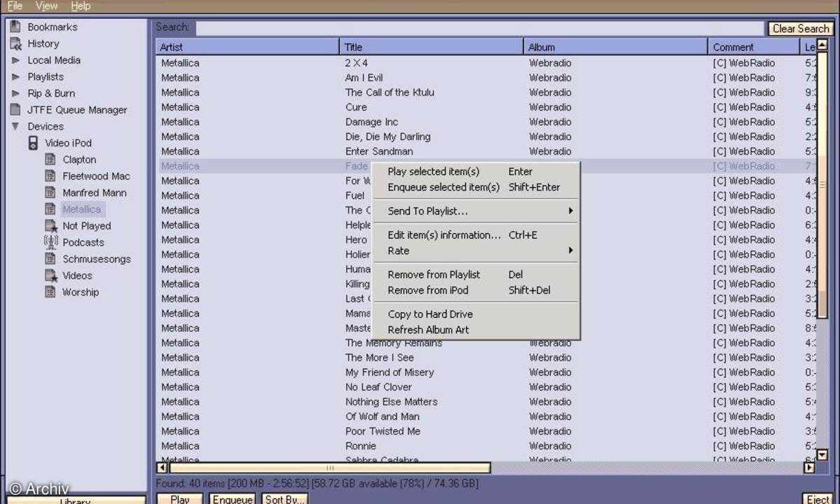Select the Video iPod device icon
840x504 pixels.
pyautogui.click(x=33, y=143)
